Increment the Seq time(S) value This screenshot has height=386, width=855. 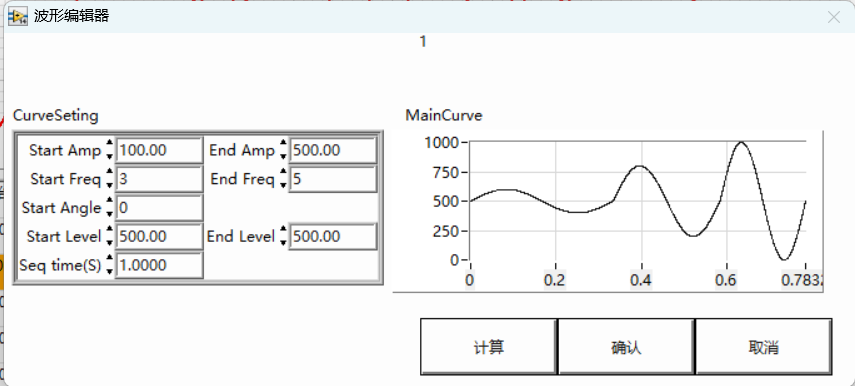pos(110,259)
